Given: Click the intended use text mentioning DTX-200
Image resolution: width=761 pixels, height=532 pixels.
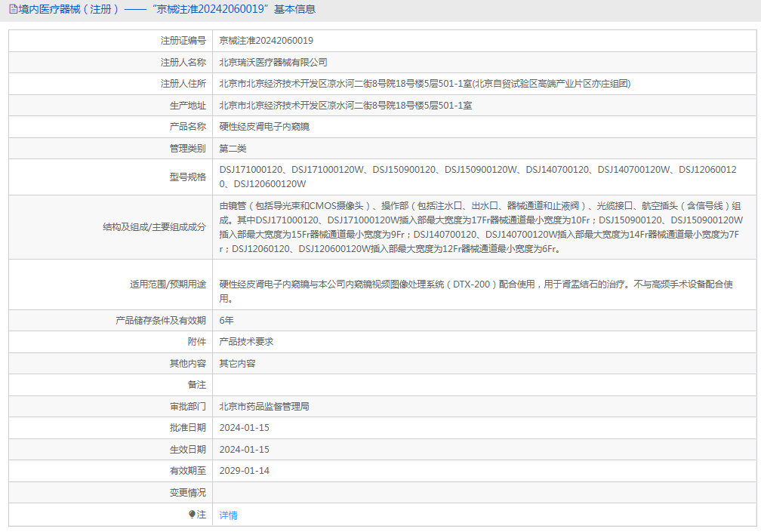Looking at the screenshot, I should (476, 291).
